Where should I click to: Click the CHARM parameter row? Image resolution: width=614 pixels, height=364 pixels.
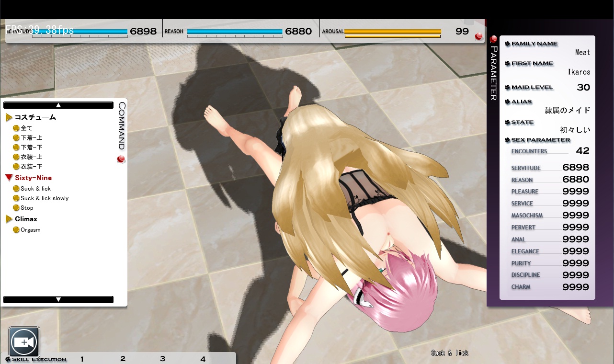[x=550, y=287]
